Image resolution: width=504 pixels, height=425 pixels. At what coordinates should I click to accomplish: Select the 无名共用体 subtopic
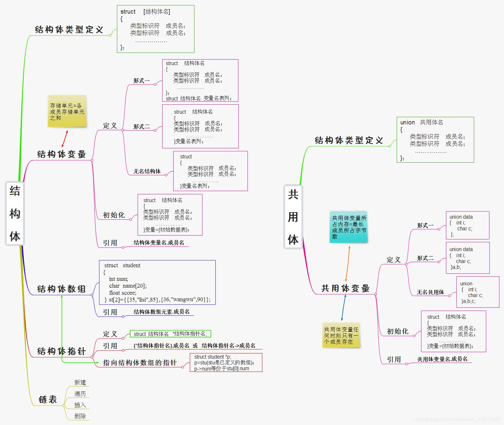430,292
